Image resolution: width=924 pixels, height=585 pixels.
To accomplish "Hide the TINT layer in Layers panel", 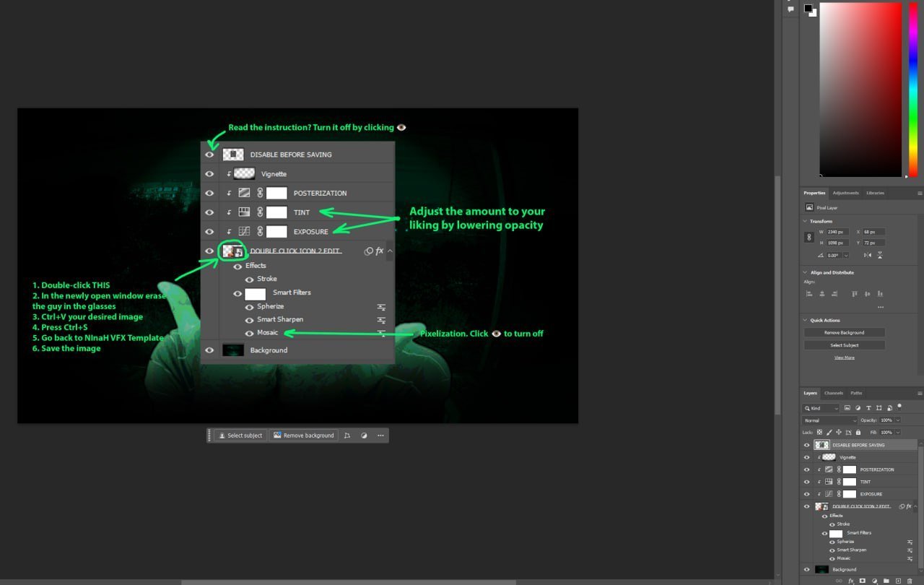I will point(807,482).
